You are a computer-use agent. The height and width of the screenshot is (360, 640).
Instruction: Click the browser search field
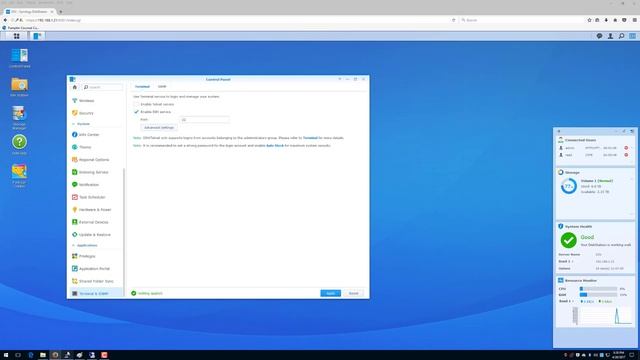(x=522, y=20)
